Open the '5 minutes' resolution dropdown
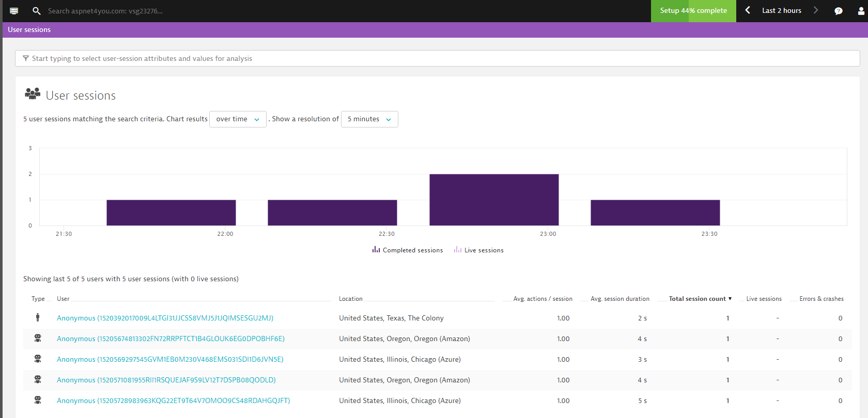The height and width of the screenshot is (418, 868). pos(369,119)
